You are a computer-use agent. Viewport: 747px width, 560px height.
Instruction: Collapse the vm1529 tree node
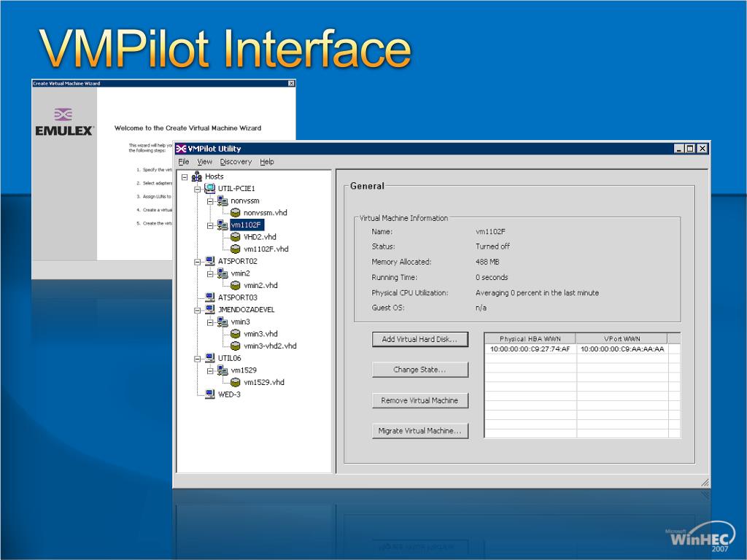point(210,370)
